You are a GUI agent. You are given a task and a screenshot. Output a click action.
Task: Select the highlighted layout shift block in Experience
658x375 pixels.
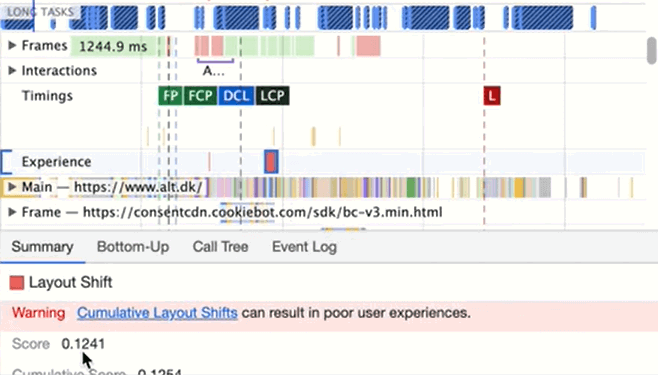coord(271,161)
